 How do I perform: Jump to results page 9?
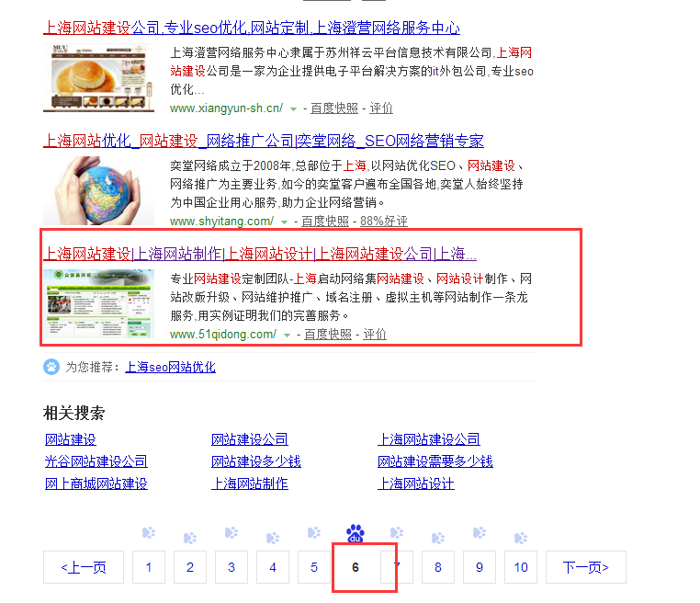tap(480, 567)
